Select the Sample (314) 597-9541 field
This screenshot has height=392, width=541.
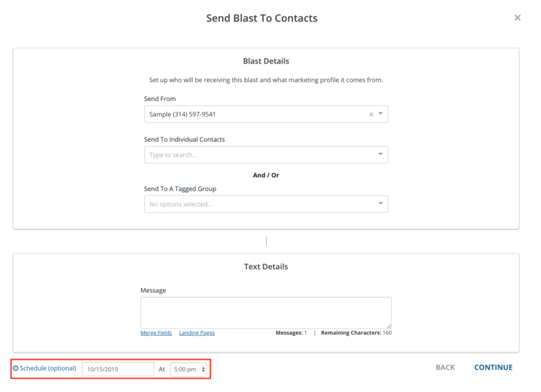(x=266, y=114)
